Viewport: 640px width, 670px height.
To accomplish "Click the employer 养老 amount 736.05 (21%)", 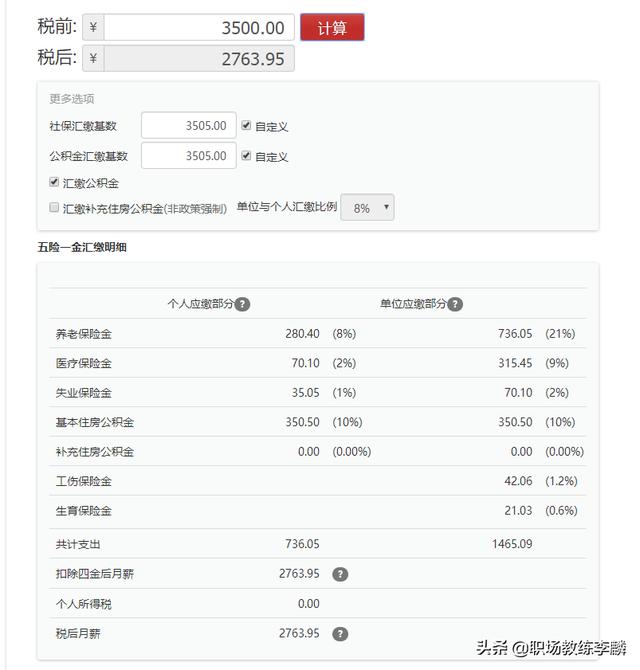I will point(515,334).
